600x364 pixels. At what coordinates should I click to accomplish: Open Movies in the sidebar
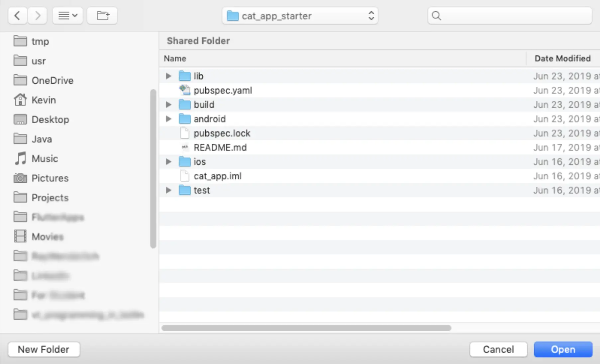(39, 237)
